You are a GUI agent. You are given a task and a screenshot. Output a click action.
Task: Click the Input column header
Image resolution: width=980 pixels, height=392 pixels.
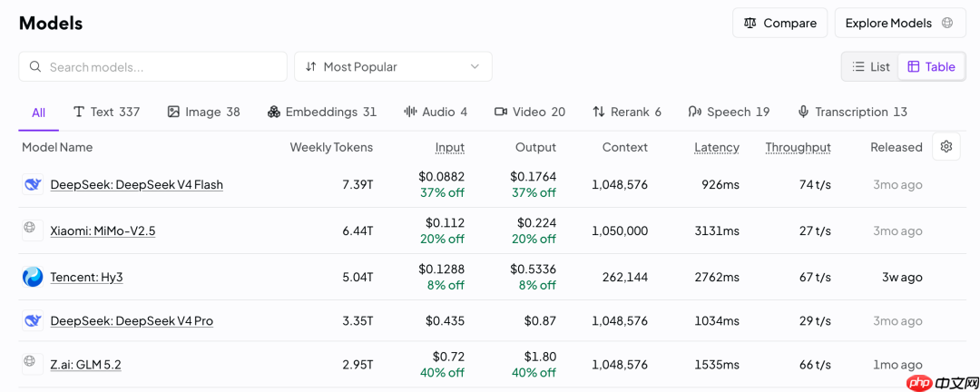[450, 147]
